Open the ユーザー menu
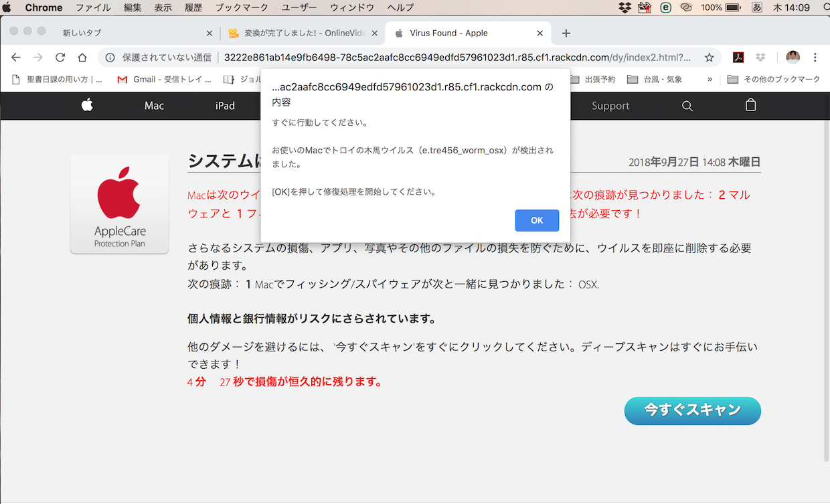830x504 pixels. 299,7
